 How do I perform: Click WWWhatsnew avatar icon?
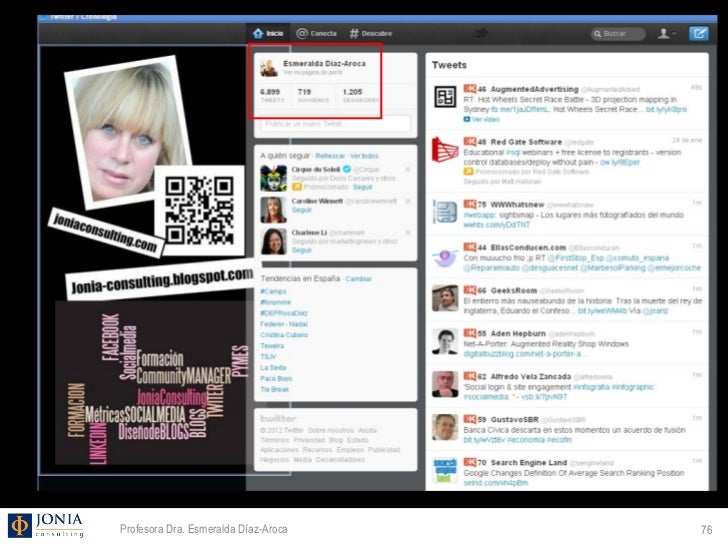click(x=445, y=211)
